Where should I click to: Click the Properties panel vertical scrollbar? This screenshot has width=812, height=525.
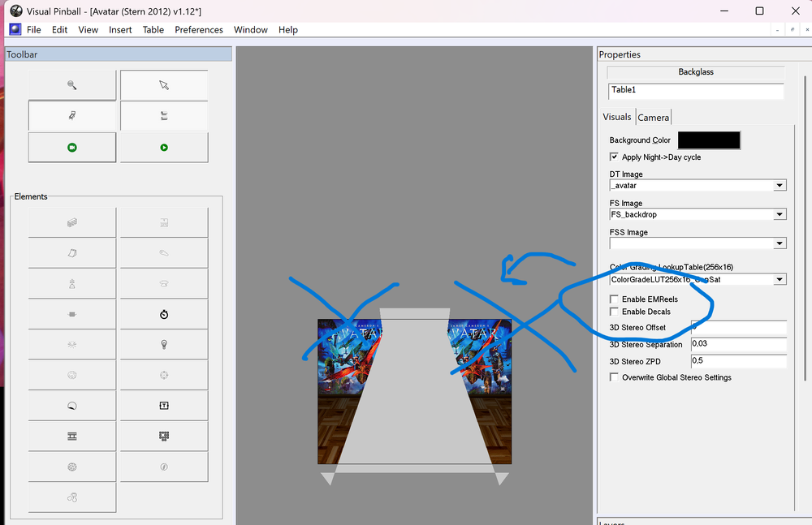[806, 228]
